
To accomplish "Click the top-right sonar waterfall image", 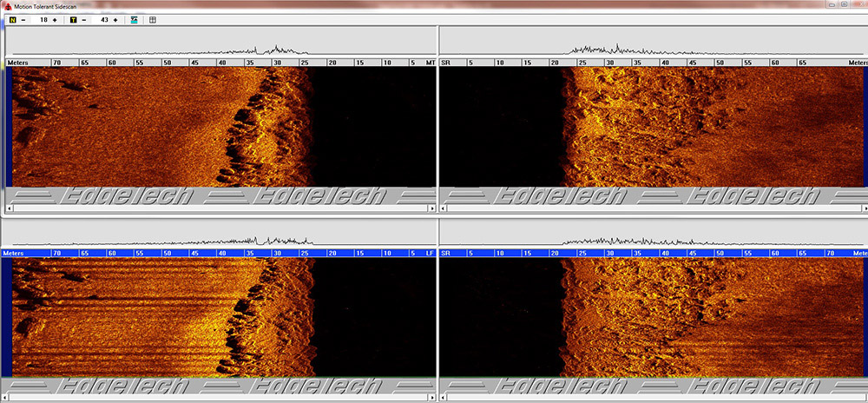I will 654,127.
